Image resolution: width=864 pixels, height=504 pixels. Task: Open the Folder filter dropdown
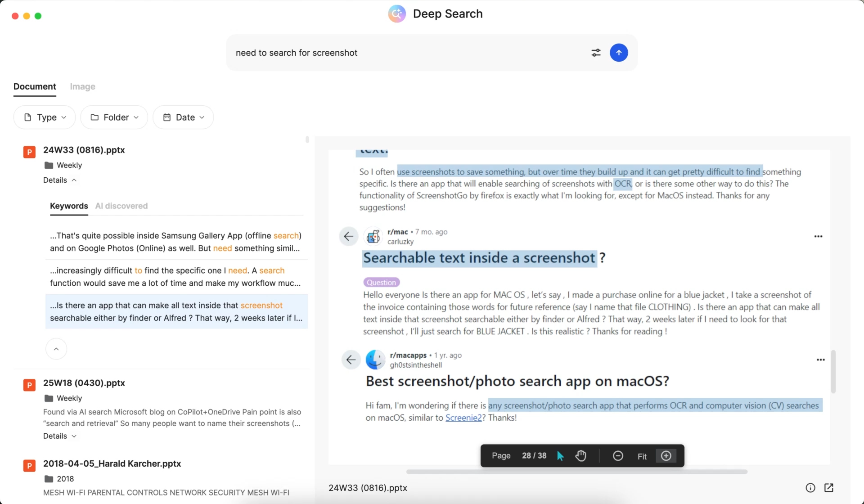point(114,117)
